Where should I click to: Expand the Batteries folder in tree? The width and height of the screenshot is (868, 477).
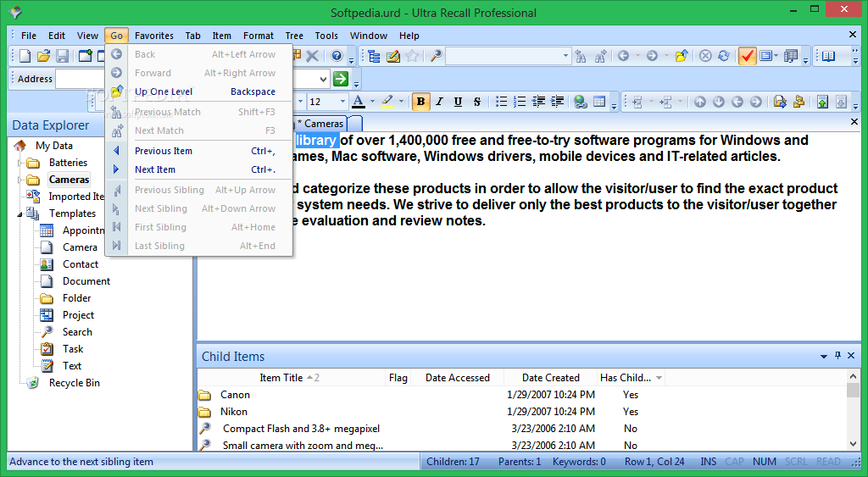click(20, 163)
